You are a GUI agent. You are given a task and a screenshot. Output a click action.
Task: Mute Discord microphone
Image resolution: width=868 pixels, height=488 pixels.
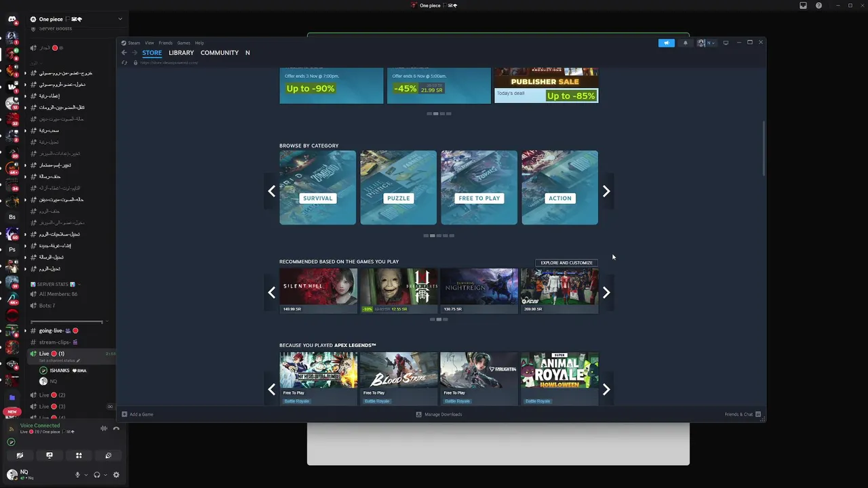[x=77, y=475]
